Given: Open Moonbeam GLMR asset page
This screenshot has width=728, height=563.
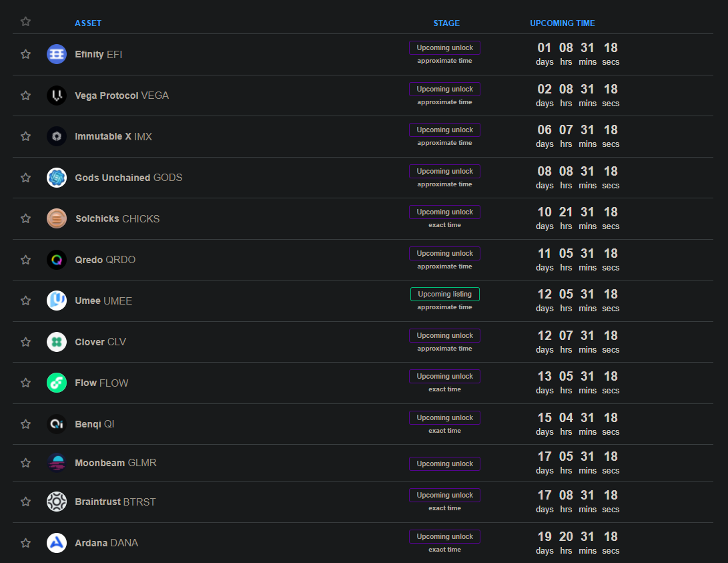Looking at the screenshot, I should pyautogui.click(x=115, y=463).
